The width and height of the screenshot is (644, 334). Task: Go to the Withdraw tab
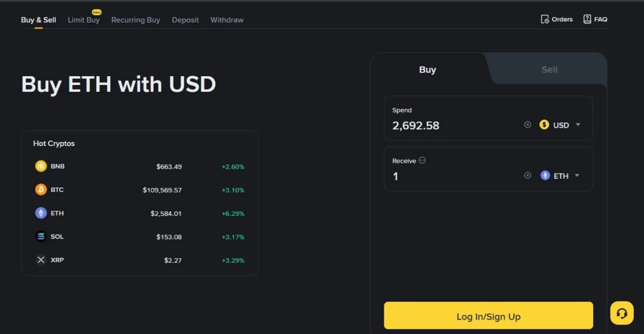click(226, 19)
